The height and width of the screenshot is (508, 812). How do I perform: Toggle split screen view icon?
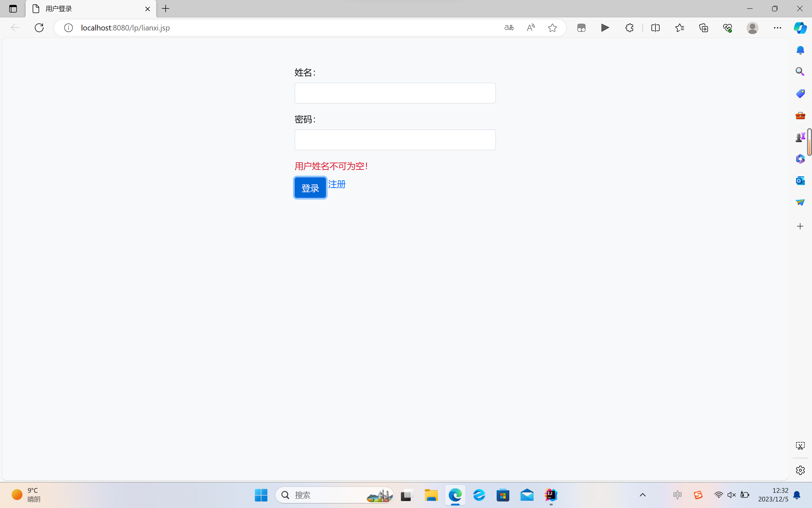click(655, 28)
